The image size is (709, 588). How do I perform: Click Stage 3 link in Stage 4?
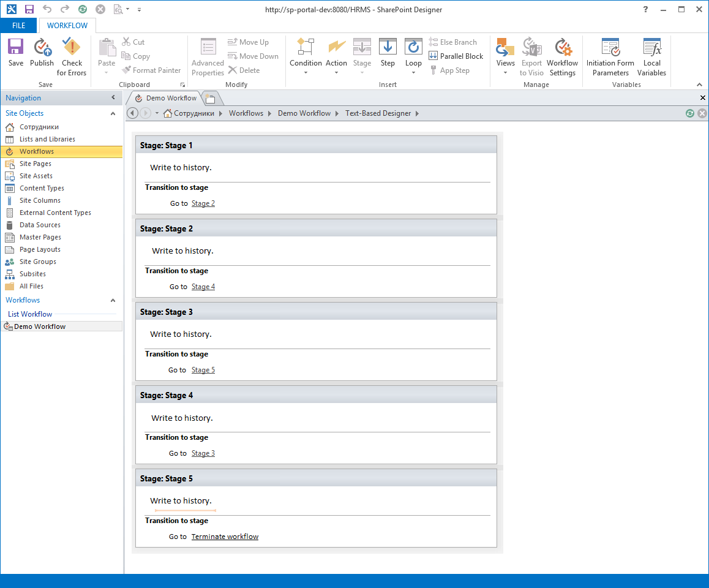tap(203, 453)
